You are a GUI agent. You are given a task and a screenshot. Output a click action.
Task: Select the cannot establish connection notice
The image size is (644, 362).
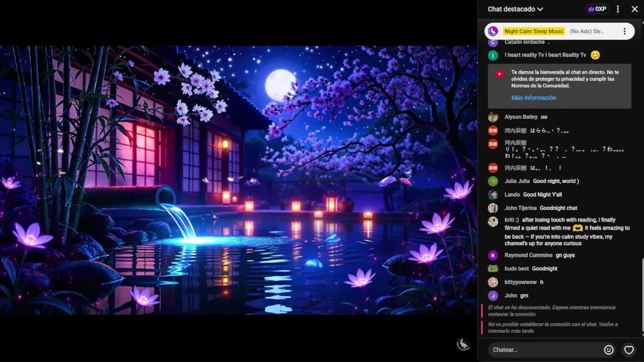(x=552, y=328)
